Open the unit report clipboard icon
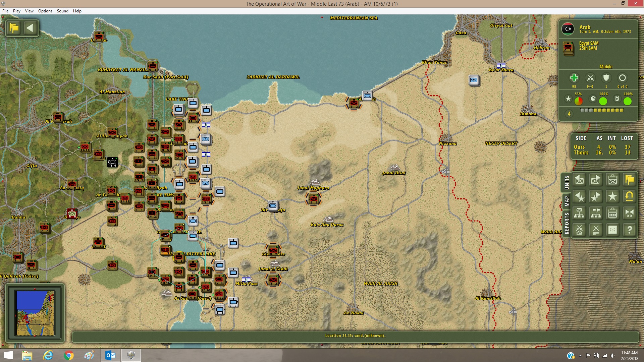 pyautogui.click(x=612, y=180)
